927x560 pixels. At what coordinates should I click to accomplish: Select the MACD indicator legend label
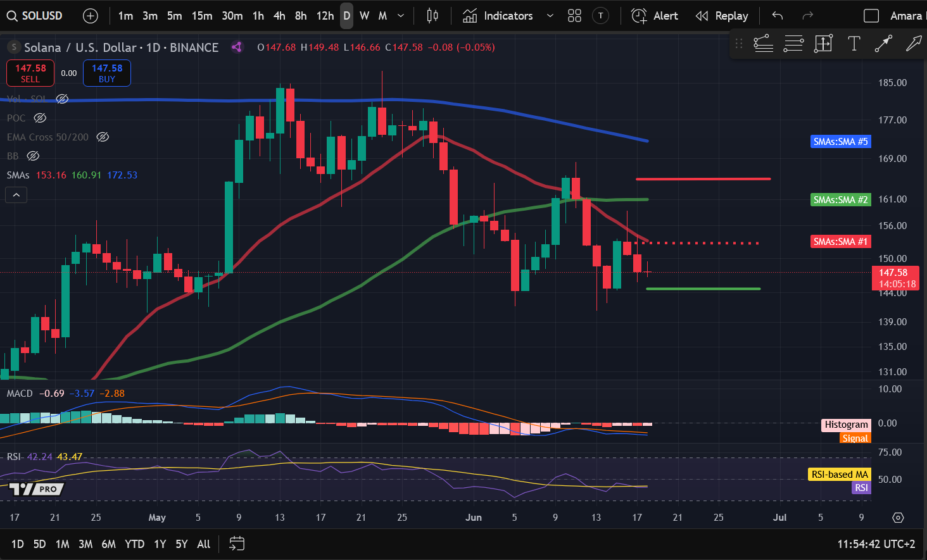pyautogui.click(x=20, y=394)
